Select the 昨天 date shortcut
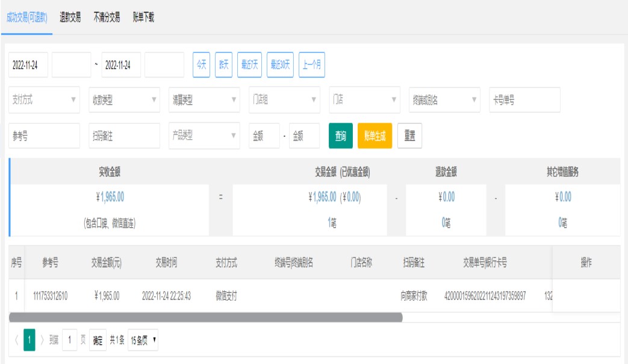Screen dimensions: 628x364 pyautogui.click(x=223, y=65)
